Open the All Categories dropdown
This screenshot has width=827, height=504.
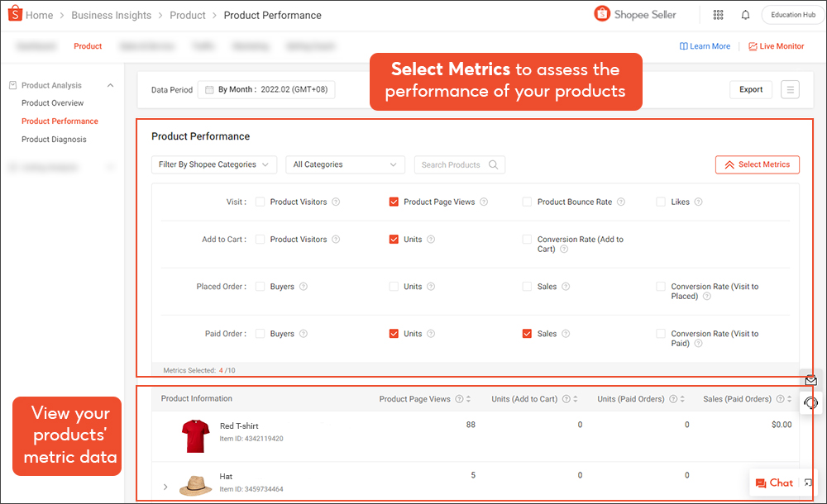point(345,164)
